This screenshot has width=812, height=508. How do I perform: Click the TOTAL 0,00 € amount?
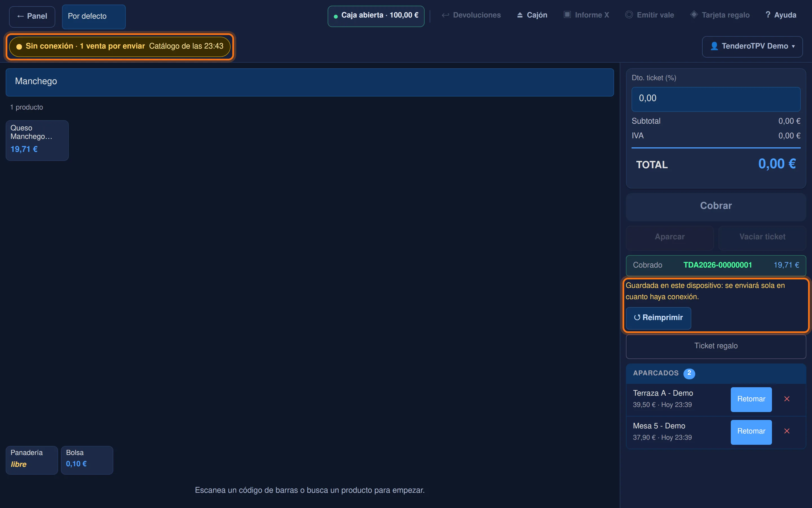click(x=777, y=164)
